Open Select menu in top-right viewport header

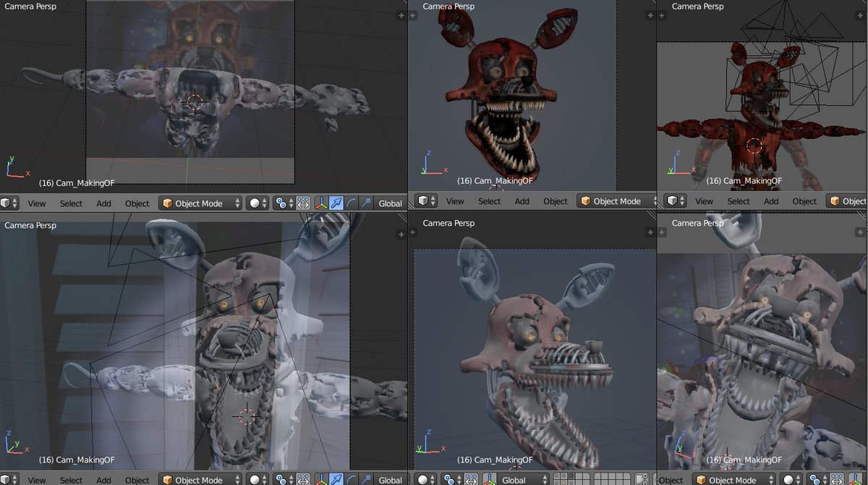(739, 201)
